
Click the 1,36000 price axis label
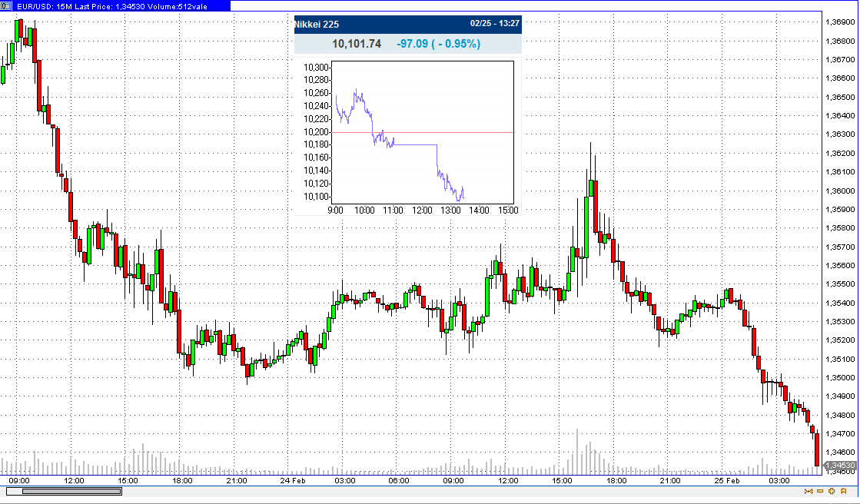(x=840, y=191)
